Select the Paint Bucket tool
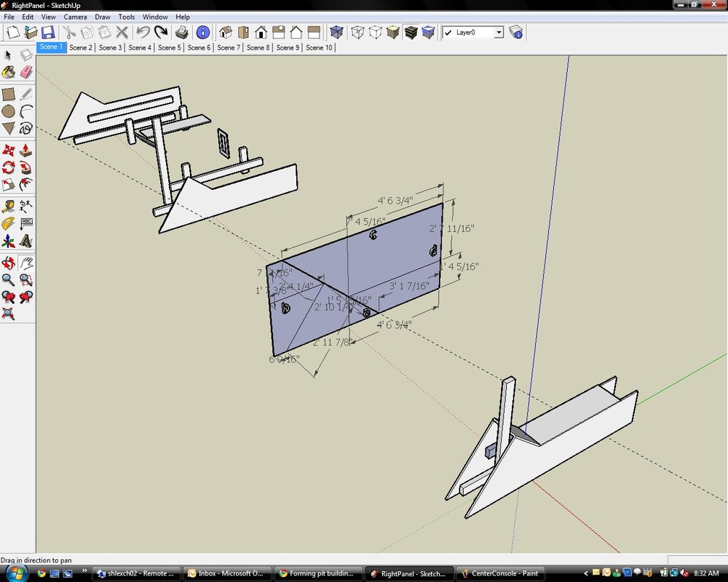The image size is (728, 582). click(x=9, y=72)
